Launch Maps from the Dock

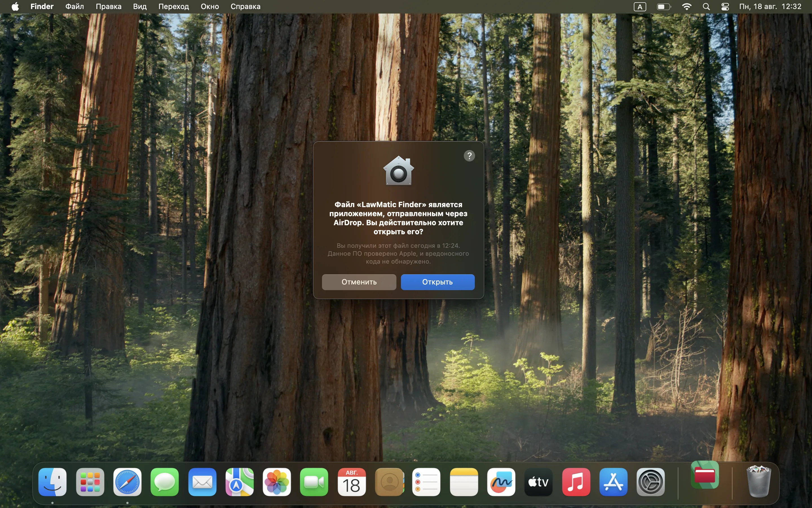(240, 482)
